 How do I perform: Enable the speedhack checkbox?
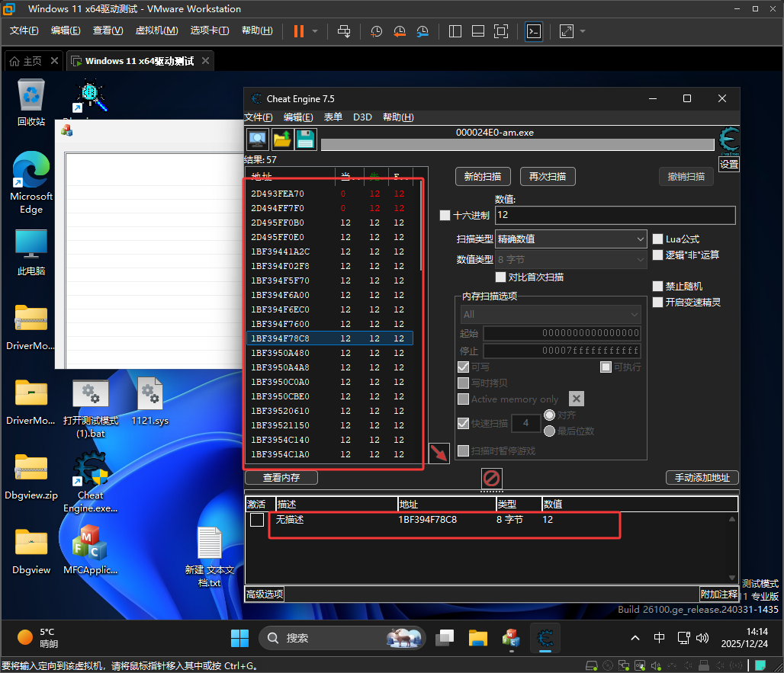657,303
